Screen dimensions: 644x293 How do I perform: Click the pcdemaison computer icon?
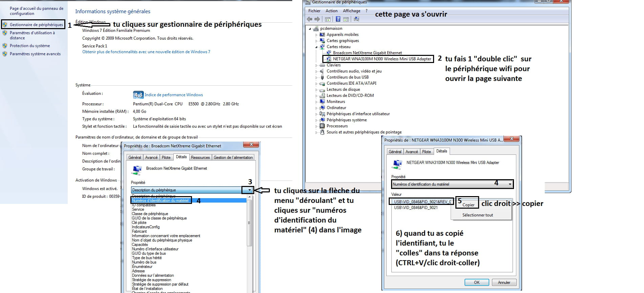pos(316,28)
